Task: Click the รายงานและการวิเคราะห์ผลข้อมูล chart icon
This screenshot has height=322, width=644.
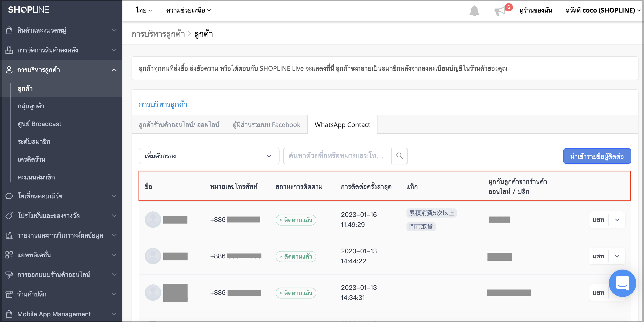Action: [x=9, y=235]
